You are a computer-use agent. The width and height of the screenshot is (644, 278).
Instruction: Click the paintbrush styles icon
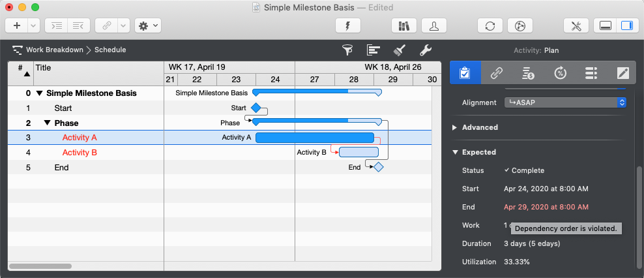coord(400,50)
